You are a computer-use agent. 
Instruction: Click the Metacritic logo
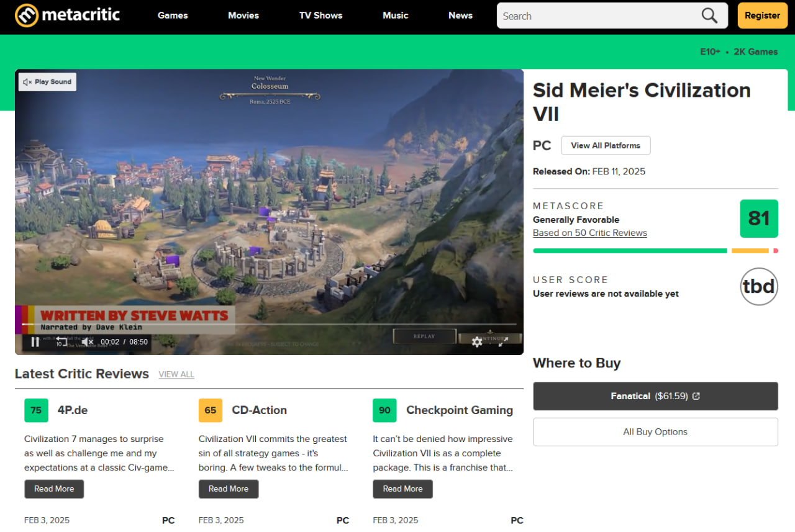(67, 15)
